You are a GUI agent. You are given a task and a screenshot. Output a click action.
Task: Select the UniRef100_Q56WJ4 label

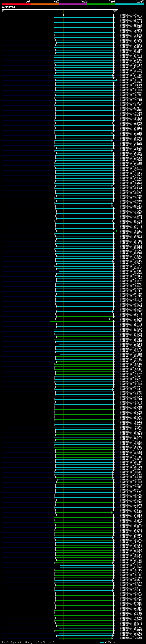(x=131, y=22)
